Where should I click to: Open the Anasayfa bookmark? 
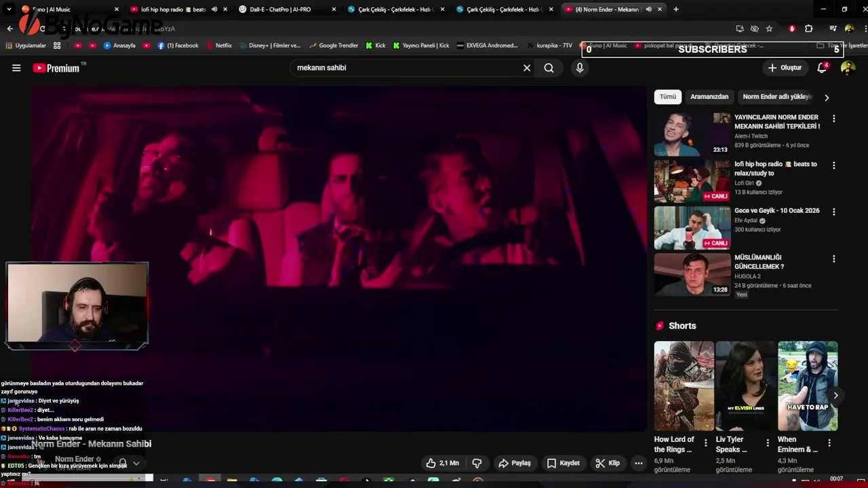coord(119,45)
